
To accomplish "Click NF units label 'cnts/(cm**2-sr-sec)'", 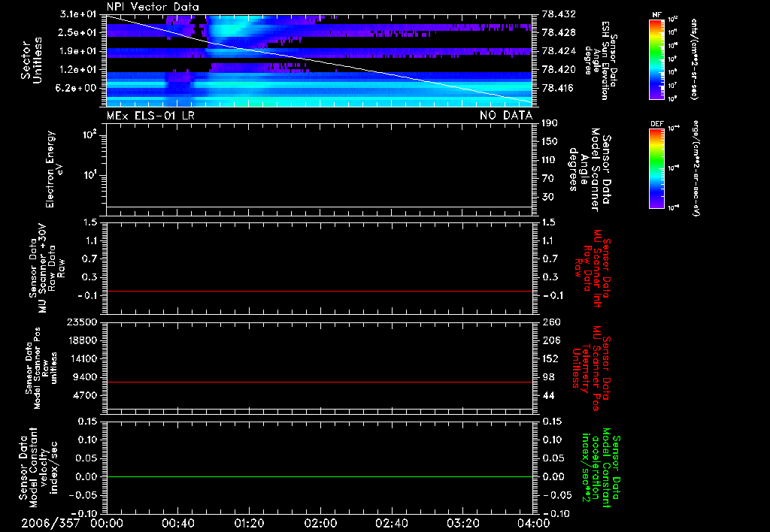I will [694, 59].
